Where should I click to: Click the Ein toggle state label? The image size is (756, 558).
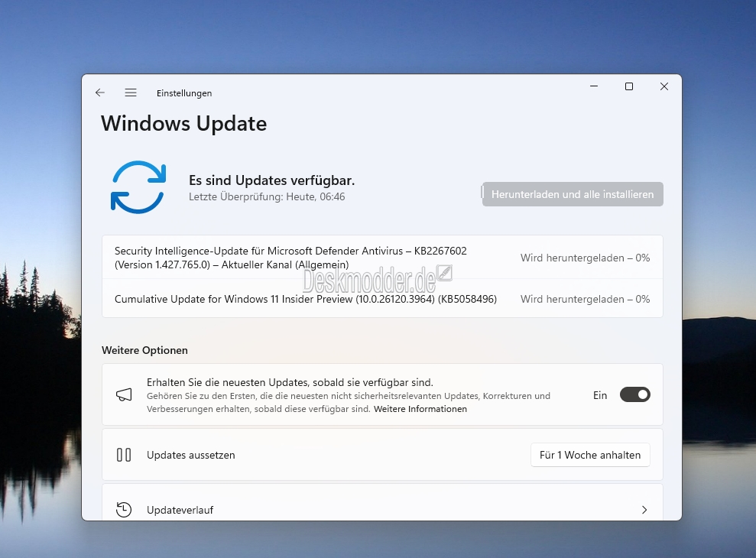(x=600, y=395)
